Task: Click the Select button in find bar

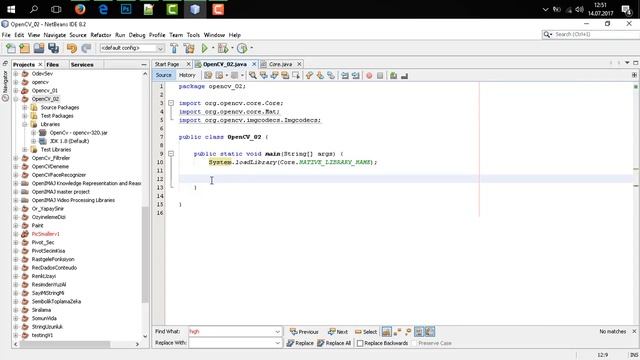Action: pos(366,332)
